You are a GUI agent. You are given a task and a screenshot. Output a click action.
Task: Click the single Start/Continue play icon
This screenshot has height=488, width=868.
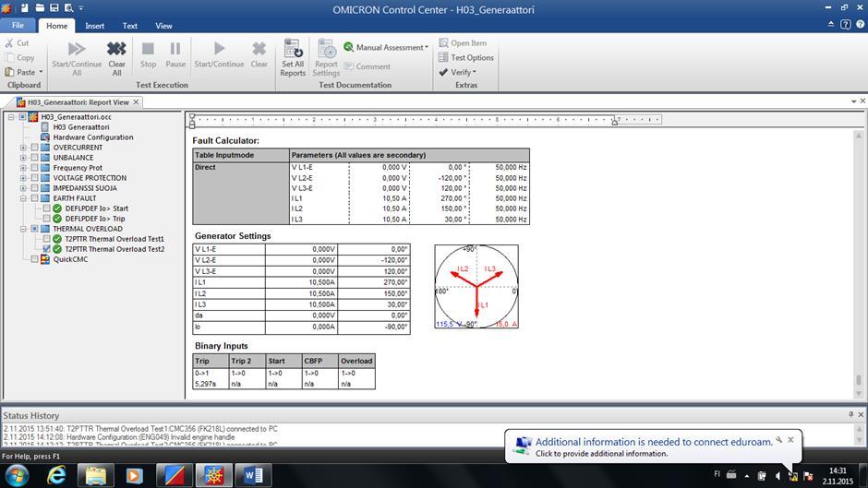coord(219,49)
